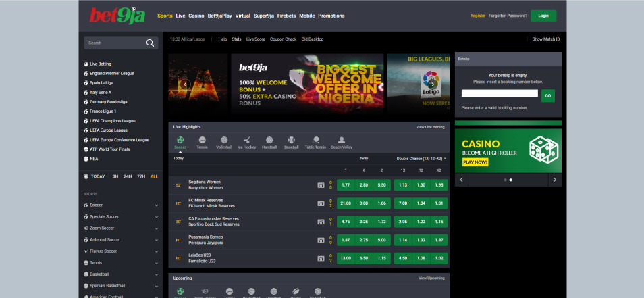The height and width of the screenshot is (298, 644).
Task: Filter events to 24H
Action: (x=128, y=176)
